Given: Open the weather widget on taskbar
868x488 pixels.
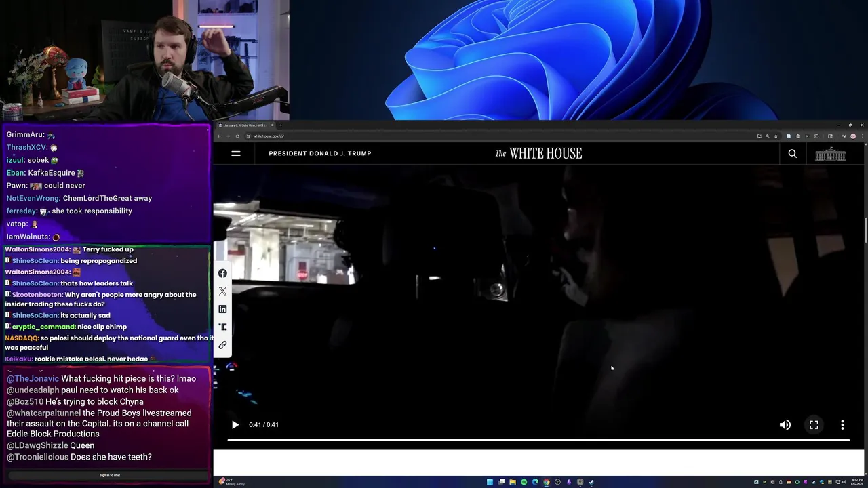Looking at the screenshot, I should [231, 482].
